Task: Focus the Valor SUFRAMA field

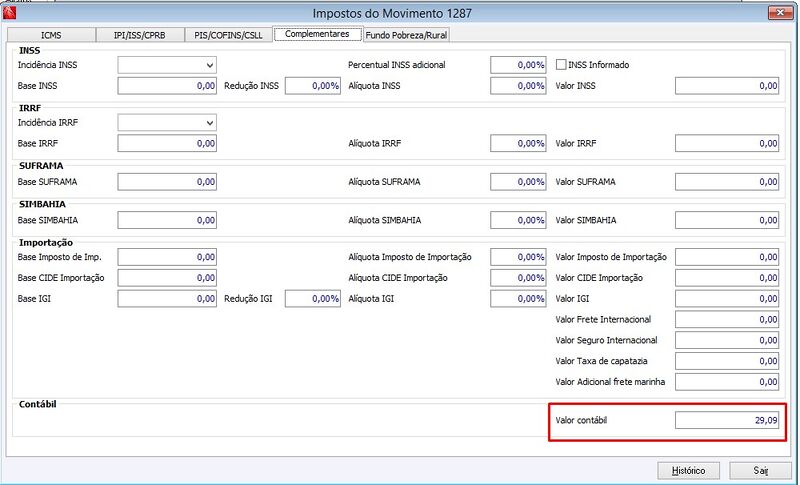Action: [x=727, y=182]
